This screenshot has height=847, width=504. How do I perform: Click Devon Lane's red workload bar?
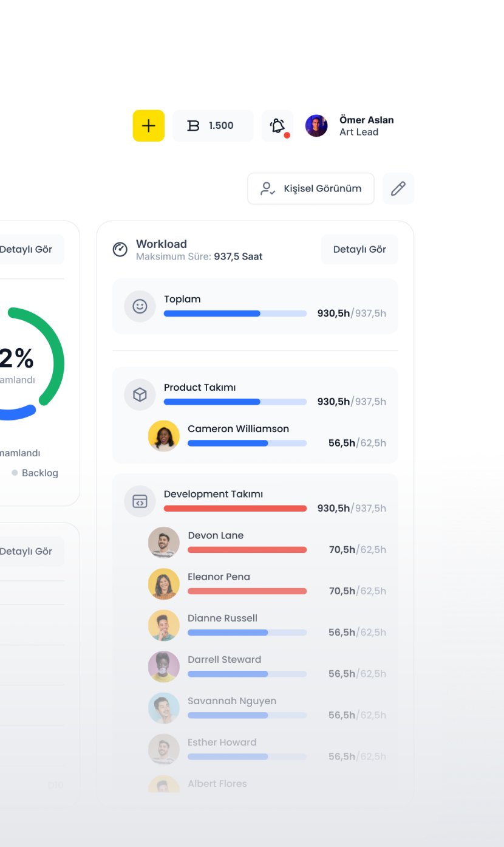[x=247, y=550]
